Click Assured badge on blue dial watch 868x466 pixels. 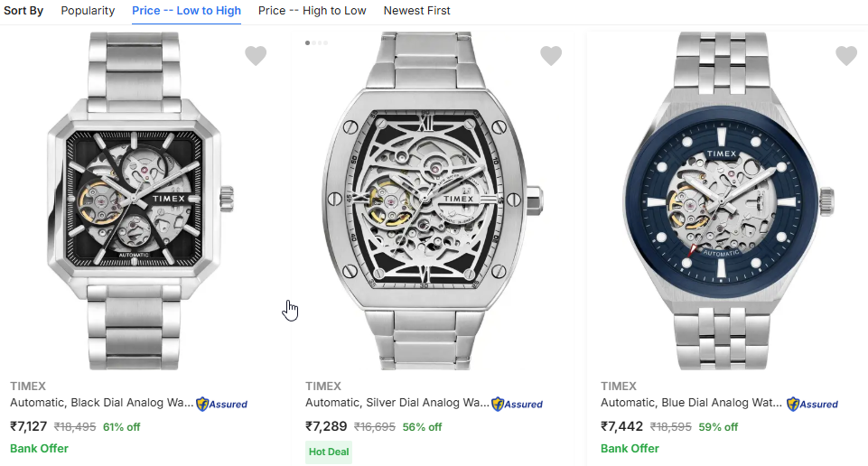click(813, 404)
